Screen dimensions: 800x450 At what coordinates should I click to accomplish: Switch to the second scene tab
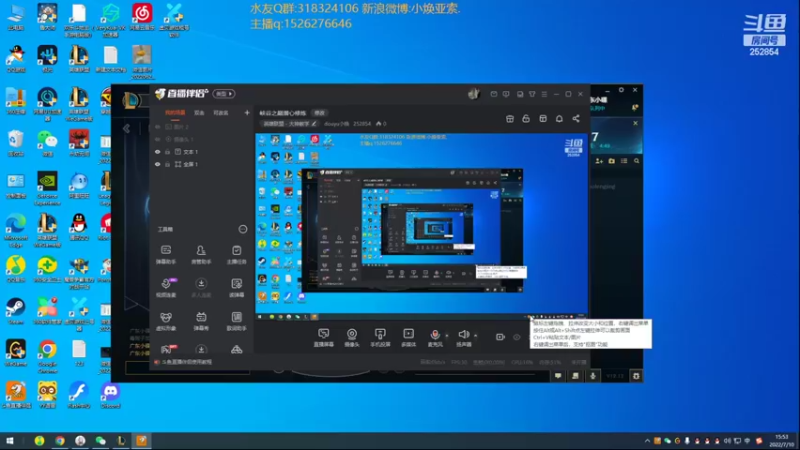199,113
